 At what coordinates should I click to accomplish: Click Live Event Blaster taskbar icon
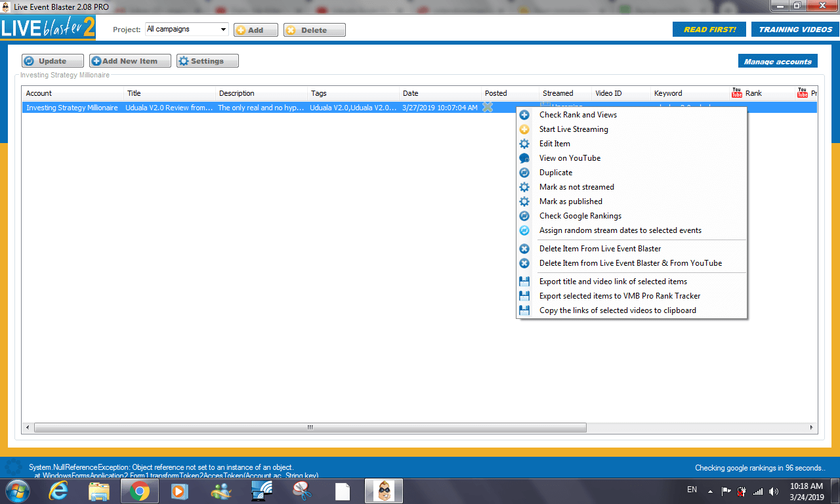385,491
